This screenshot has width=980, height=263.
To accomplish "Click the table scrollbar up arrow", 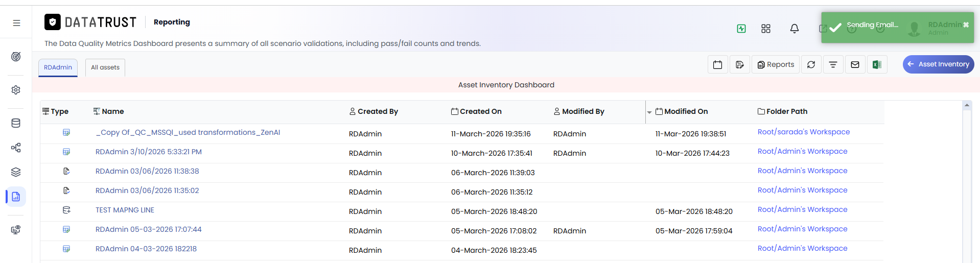I will pos(967,105).
